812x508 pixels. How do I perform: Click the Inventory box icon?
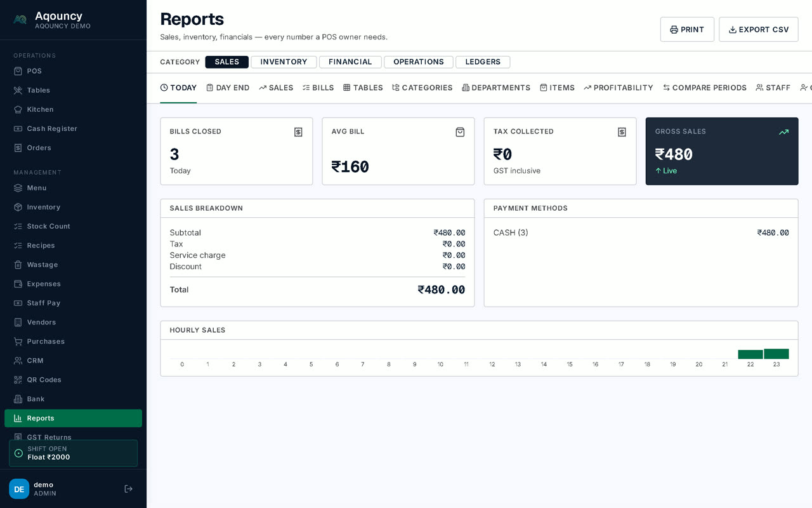[x=18, y=207]
